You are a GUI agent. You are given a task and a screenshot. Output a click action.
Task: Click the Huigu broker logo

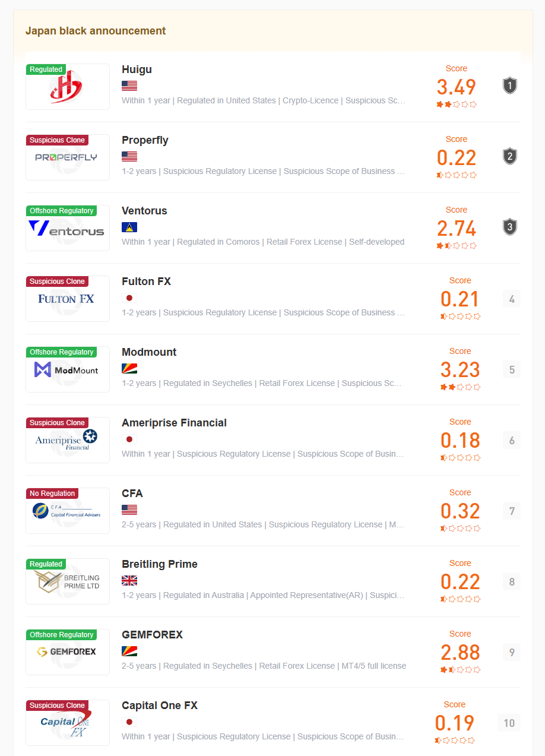click(x=68, y=87)
